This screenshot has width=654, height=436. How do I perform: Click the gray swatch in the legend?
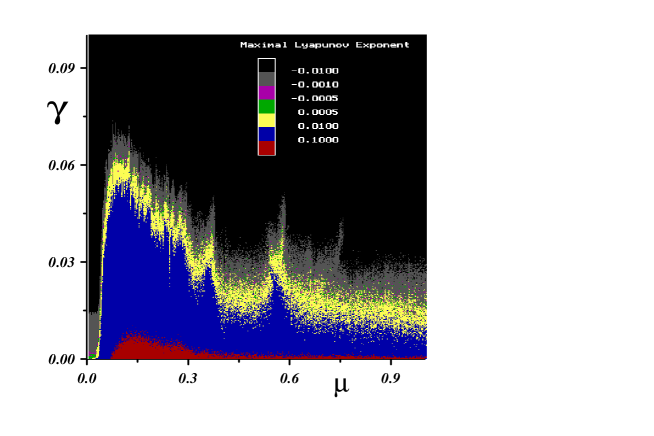(x=266, y=79)
